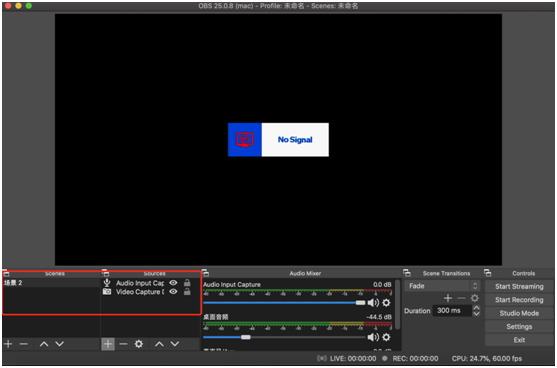557x368 pixels.
Task: Open Settings from Controls
Action: [519, 327]
